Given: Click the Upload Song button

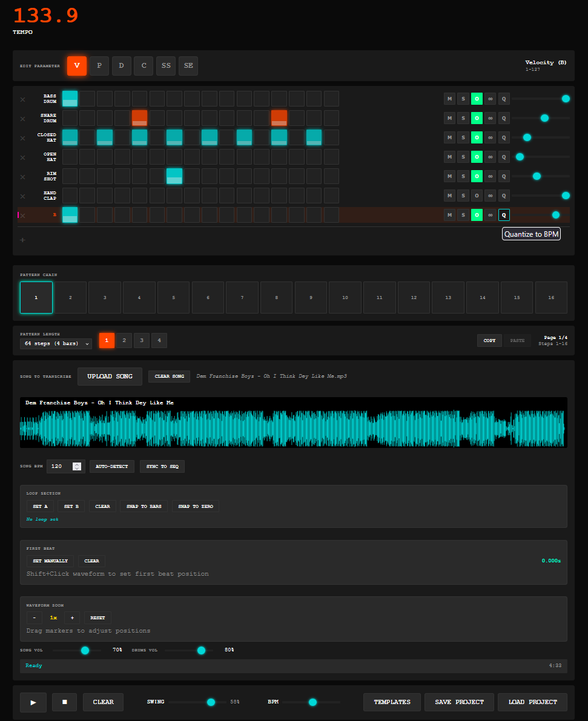Looking at the screenshot, I should pyautogui.click(x=110, y=376).
